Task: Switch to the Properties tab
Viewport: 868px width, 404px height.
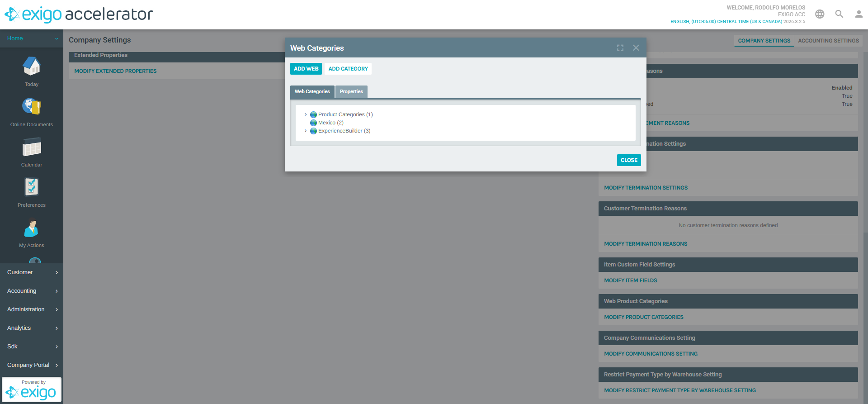Action: coord(351,92)
